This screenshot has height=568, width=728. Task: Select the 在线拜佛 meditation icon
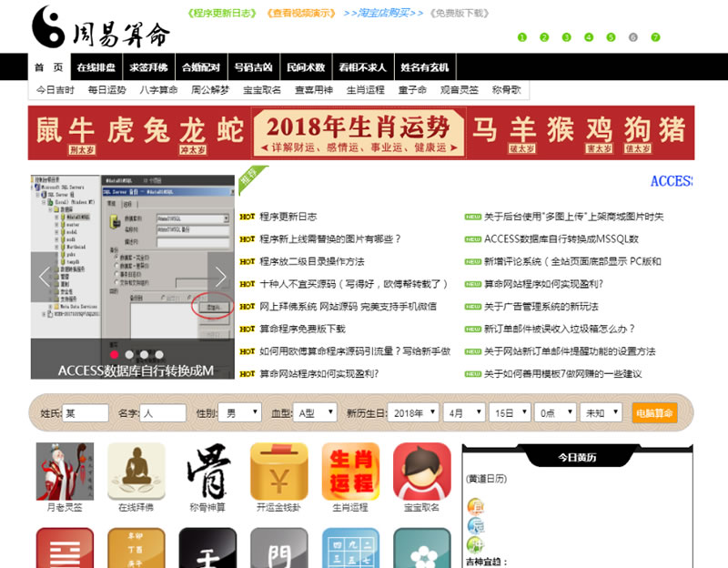point(136,471)
